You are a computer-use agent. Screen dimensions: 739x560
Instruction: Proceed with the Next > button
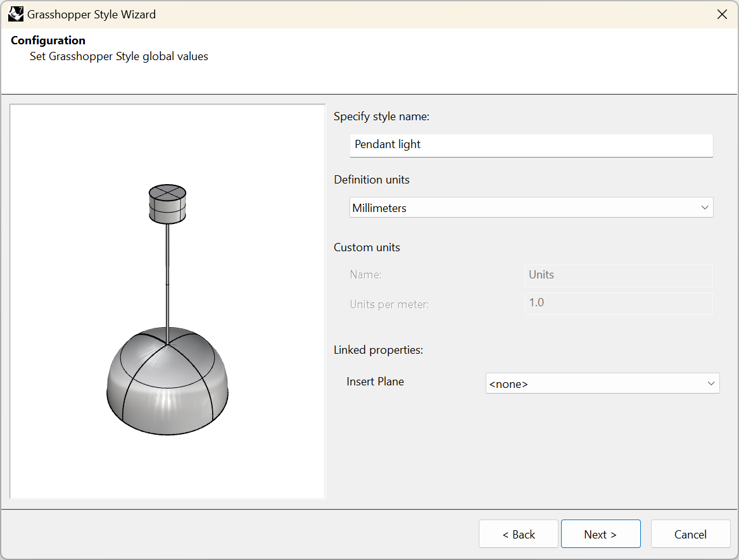tap(600, 534)
